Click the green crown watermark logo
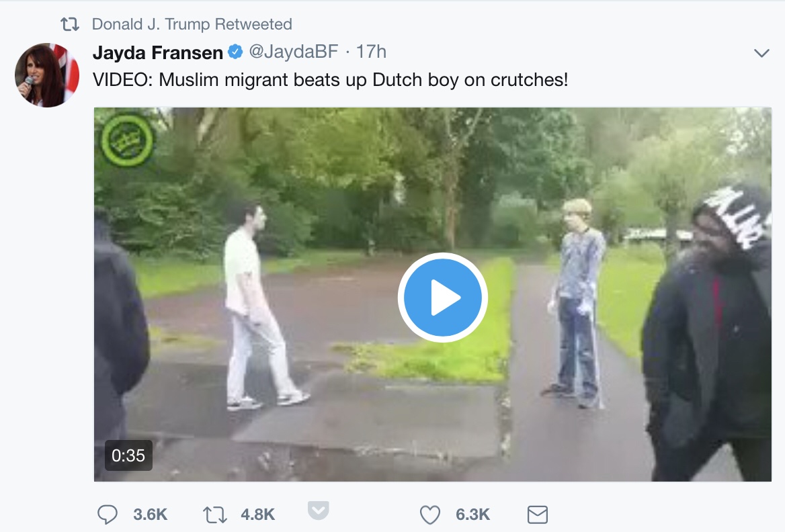Viewport: 785px width, 532px height. (128, 141)
